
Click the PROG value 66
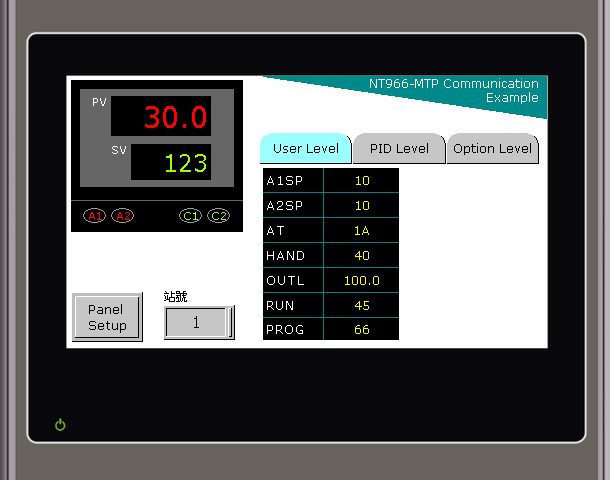(x=361, y=329)
